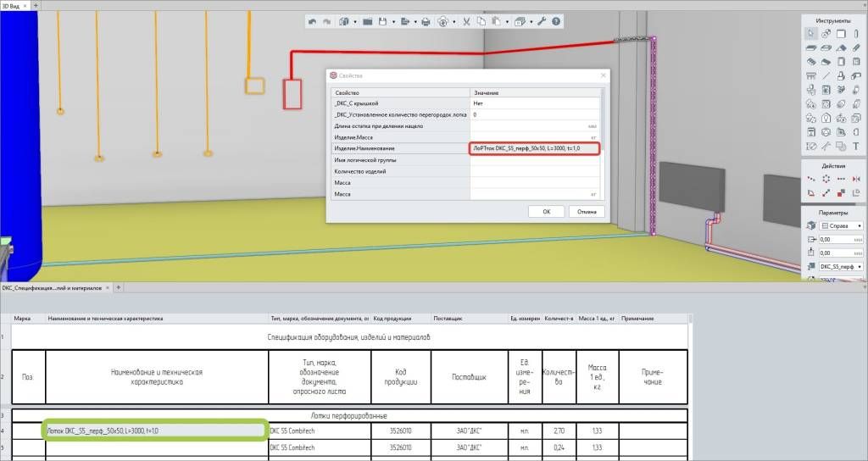This screenshot has height=461, width=868.
Task: Select the red squares copy action in Действия
Action: point(842,192)
